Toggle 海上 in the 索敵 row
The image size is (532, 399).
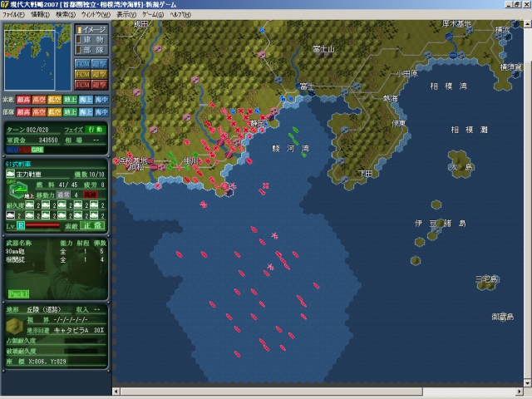[86, 100]
